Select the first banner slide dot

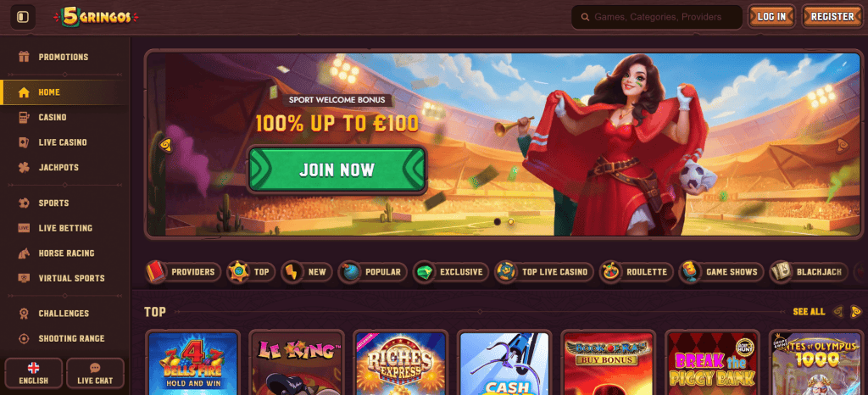(497, 221)
